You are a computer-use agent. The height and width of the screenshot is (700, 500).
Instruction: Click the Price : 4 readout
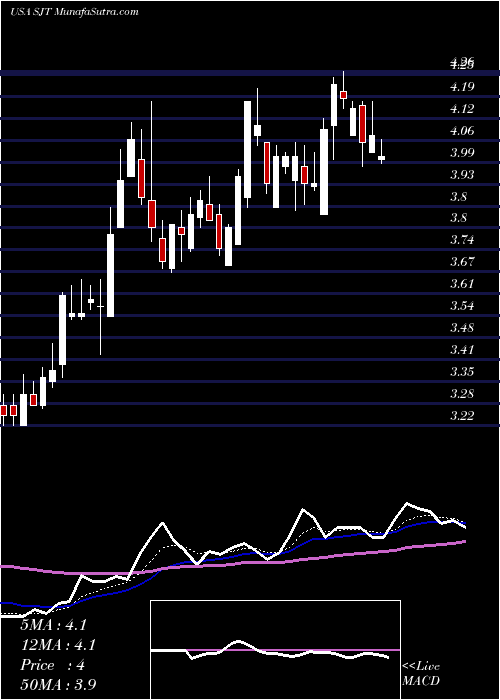[x=52, y=665]
